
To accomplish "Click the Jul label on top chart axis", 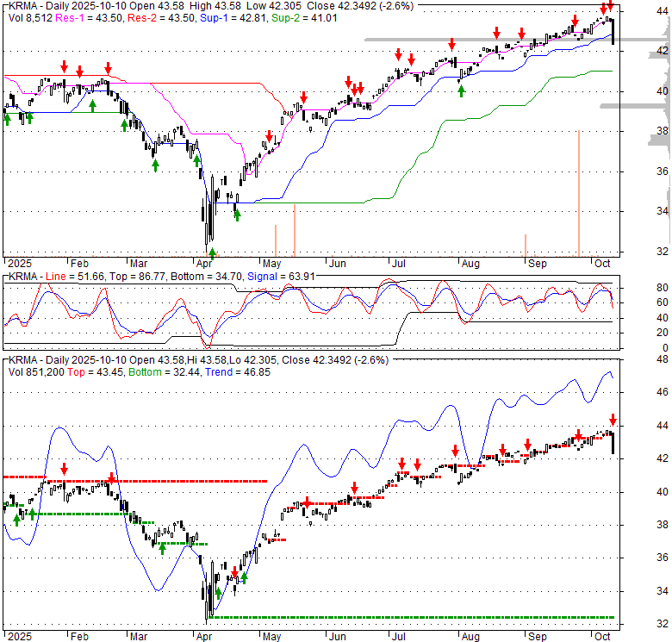I will pos(397,263).
